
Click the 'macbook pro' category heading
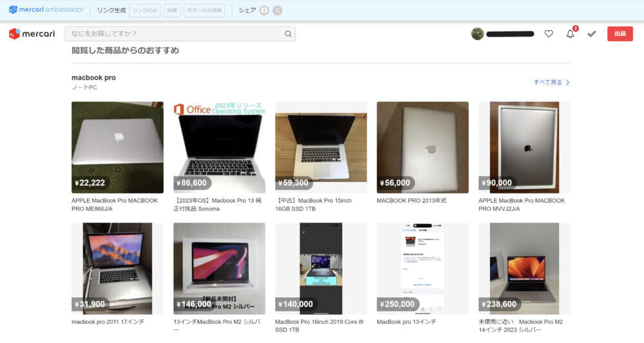[x=93, y=77]
